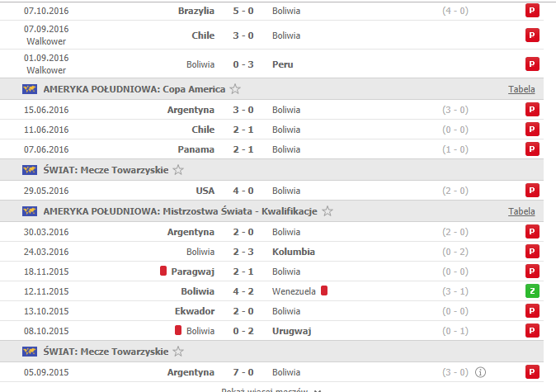Click the P badge for Boliwia 0-3 Peru
Screen dimensions: 556x392
click(x=532, y=64)
